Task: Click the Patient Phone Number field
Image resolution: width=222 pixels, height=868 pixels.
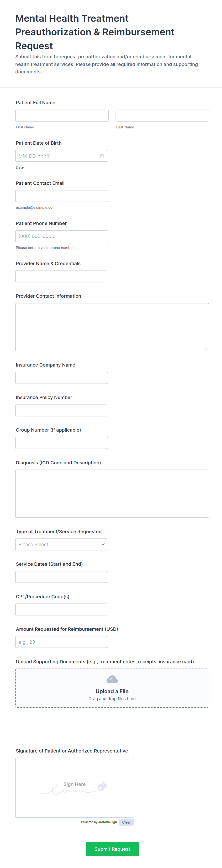Action: pos(62,236)
